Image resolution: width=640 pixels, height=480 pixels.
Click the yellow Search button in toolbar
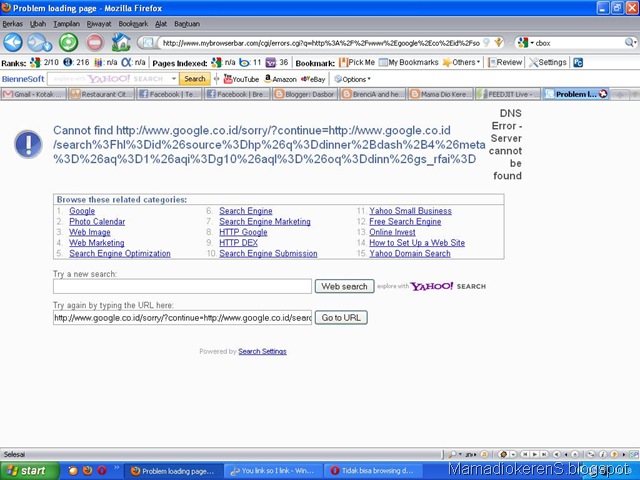pos(195,79)
